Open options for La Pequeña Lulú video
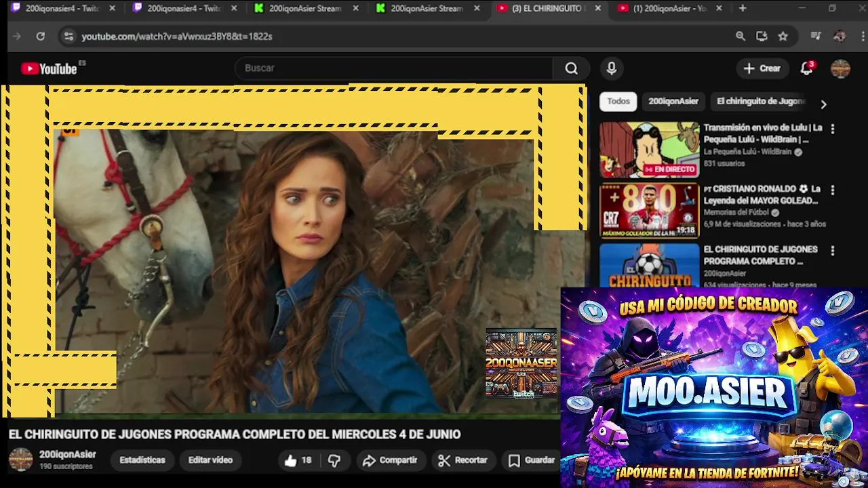The height and width of the screenshot is (488, 868). tap(833, 129)
